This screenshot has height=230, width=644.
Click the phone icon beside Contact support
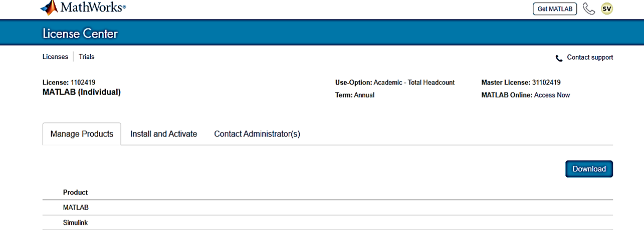pyautogui.click(x=559, y=58)
